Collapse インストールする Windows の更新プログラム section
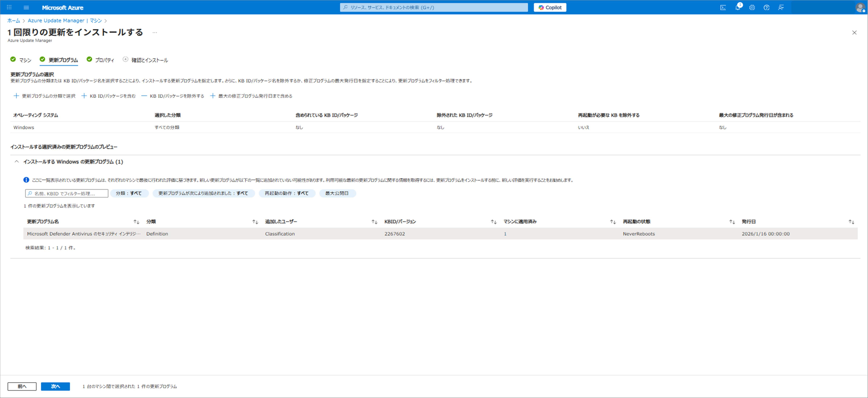The image size is (868, 398). [16, 162]
